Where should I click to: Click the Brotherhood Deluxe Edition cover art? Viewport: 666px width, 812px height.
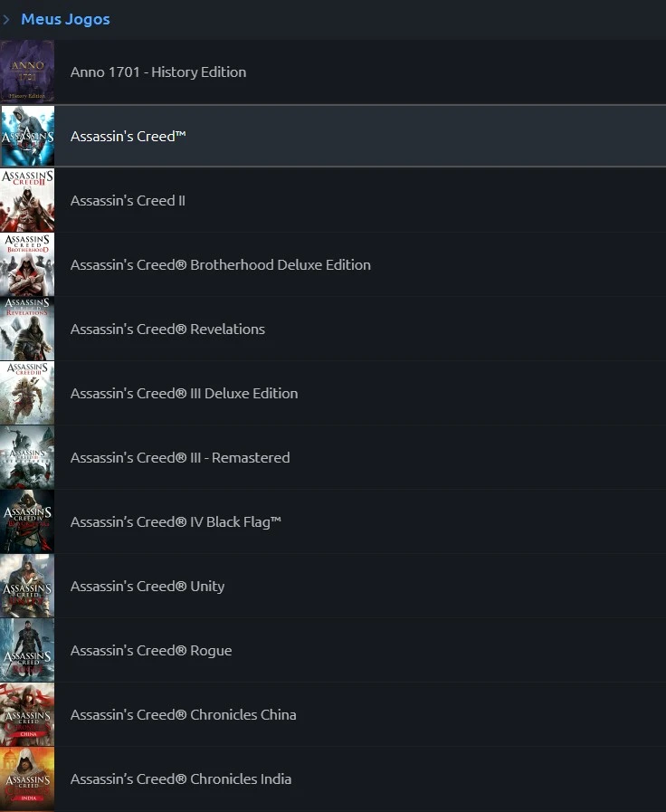[27, 264]
